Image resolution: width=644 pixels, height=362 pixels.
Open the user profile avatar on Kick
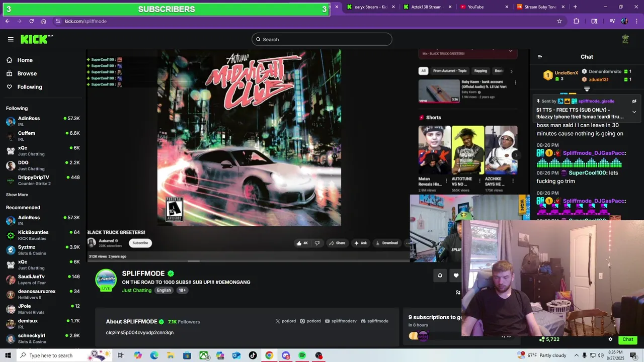point(625,39)
